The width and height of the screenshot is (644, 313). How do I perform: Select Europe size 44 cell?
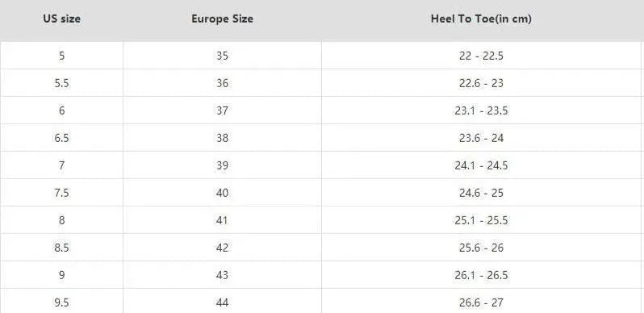[222, 302]
